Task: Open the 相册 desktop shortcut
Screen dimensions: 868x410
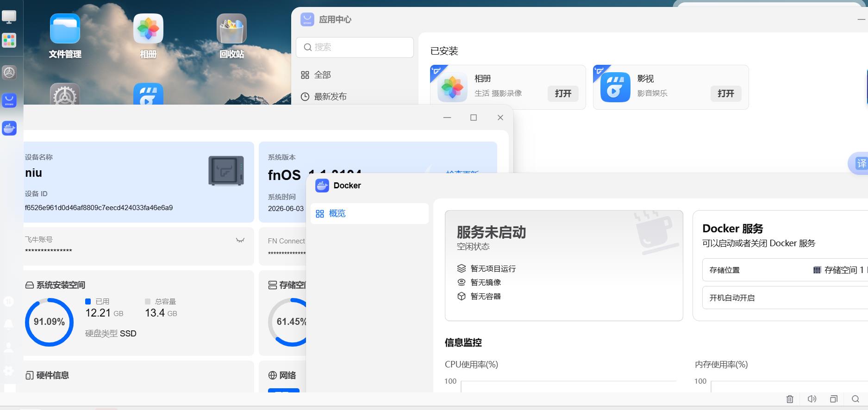Action: point(148,29)
